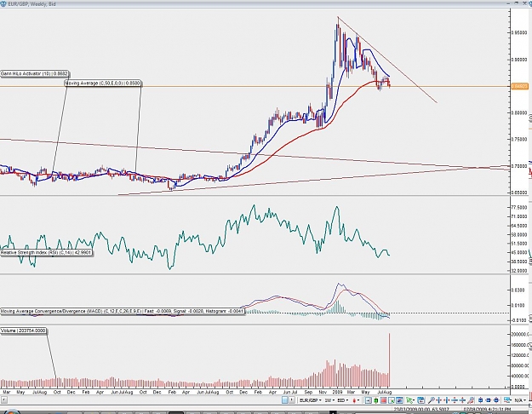The width and height of the screenshot is (532, 414).
Task: Click the 0.90000 price axis label
Action: click(x=519, y=60)
